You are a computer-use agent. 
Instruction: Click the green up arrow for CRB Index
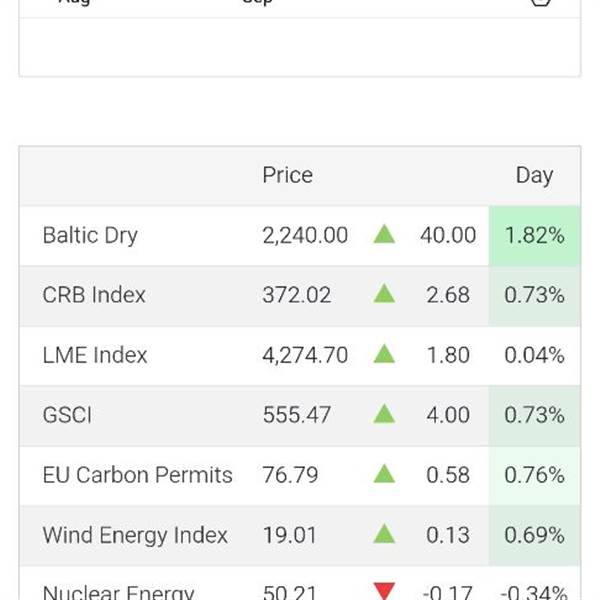pyautogui.click(x=384, y=295)
